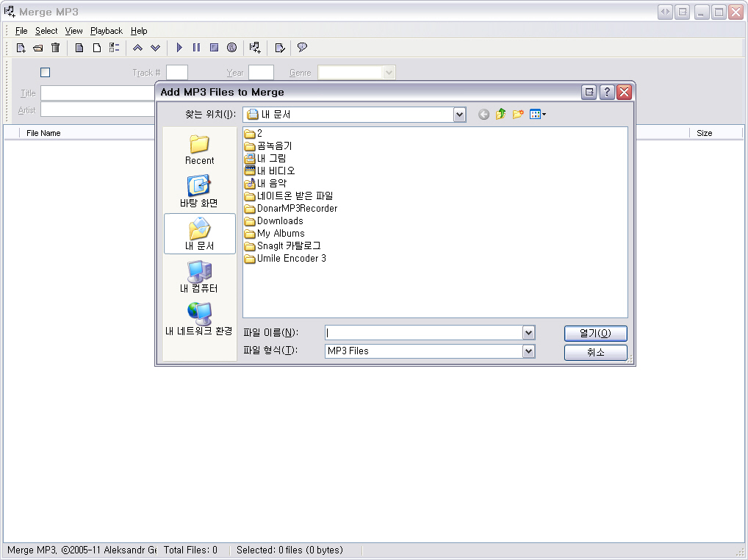Click the trash can Remove icon
748x560 pixels.
[56, 48]
